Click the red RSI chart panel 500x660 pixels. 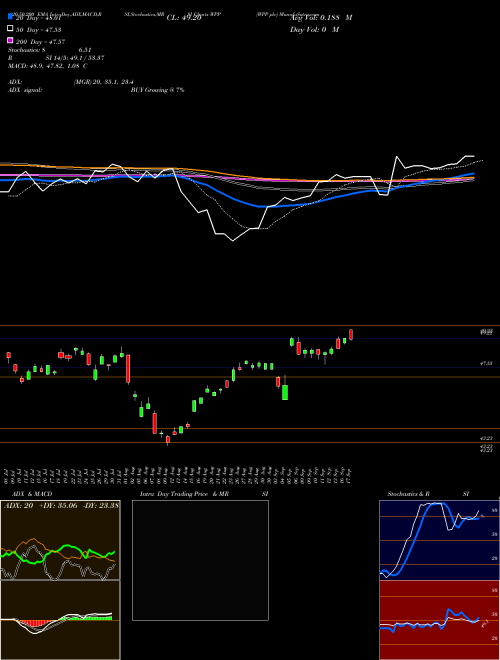[439, 620]
